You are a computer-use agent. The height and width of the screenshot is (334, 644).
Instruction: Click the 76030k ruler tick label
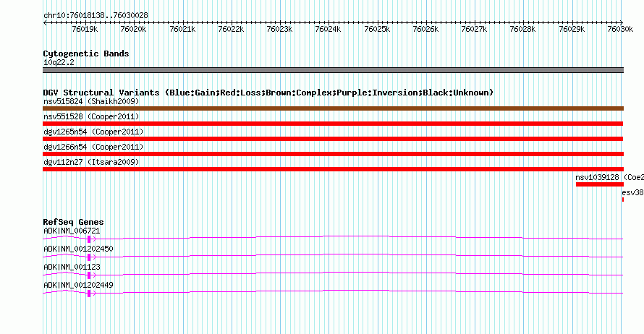[x=620, y=29]
